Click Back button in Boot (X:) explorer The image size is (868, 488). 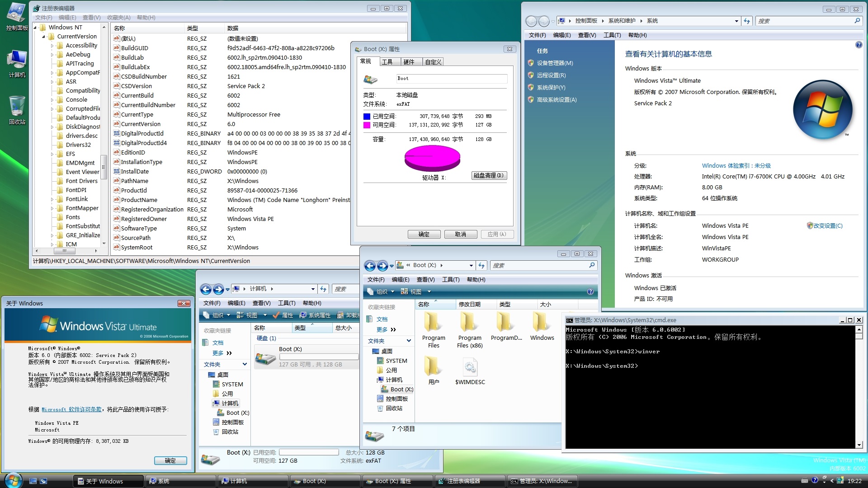pyautogui.click(x=370, y=266)
